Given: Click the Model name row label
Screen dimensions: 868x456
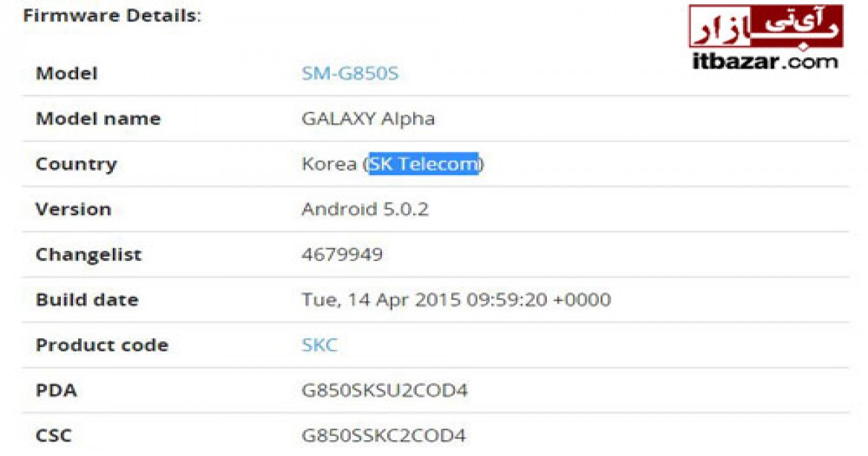Looking at the screenshot, I should [x=98, y=119].
